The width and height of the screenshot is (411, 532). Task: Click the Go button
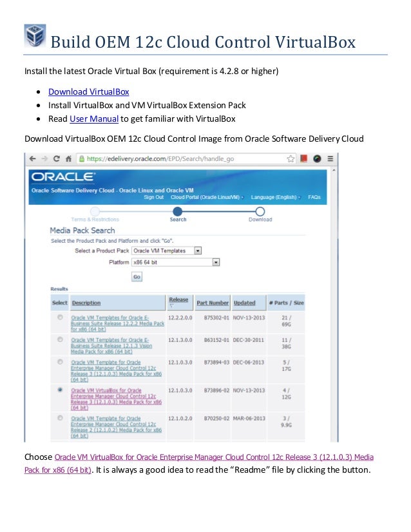137,277
